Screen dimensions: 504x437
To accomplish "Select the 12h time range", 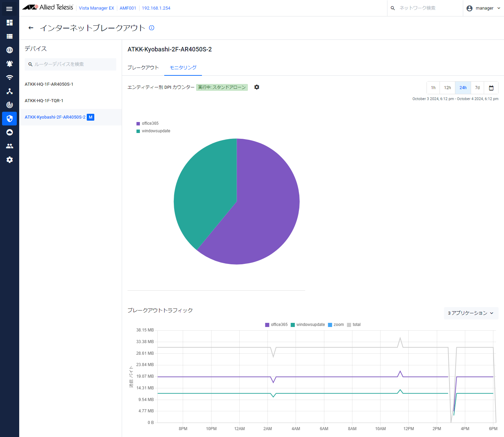I will coord(447,88).
